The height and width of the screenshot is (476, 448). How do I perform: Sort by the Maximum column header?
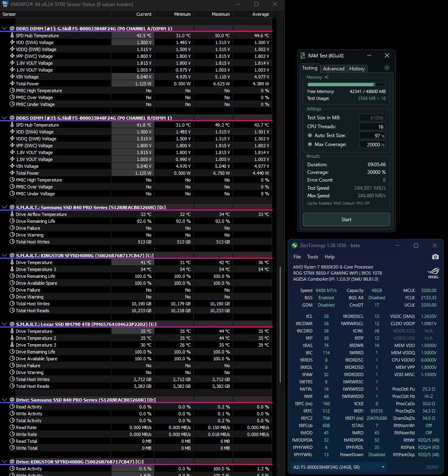[213, 14]
